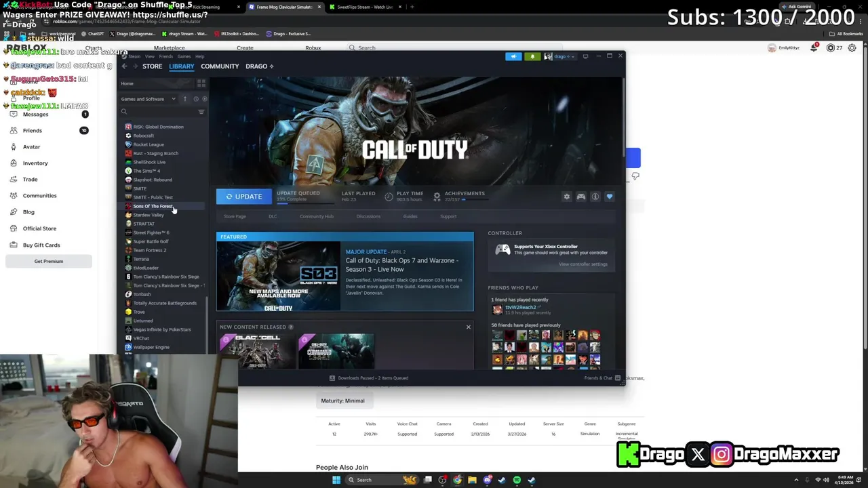Viewport: 868px width, 488px height.
Task: Switch to LIBRARY tab
Action: pos(181,66)
